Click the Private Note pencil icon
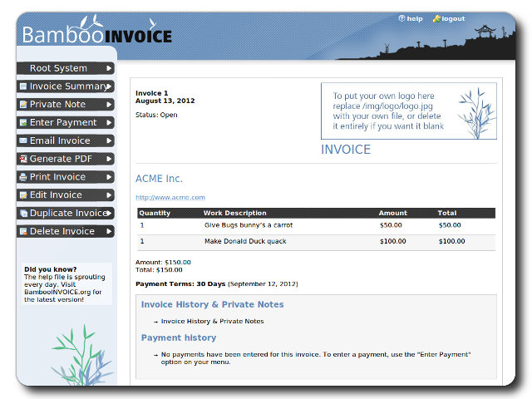Screen dimensions: 532x399 click(23, 105)
